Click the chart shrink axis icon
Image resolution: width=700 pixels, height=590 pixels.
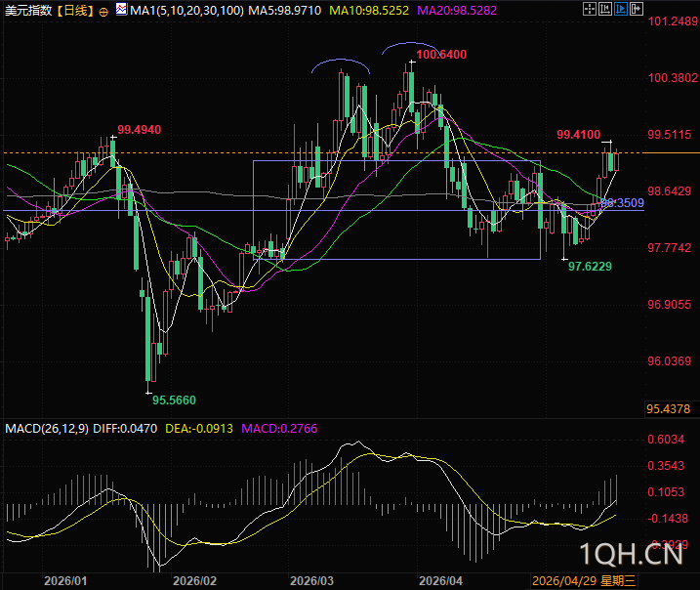pyautogui.click(x=605, y=9)
